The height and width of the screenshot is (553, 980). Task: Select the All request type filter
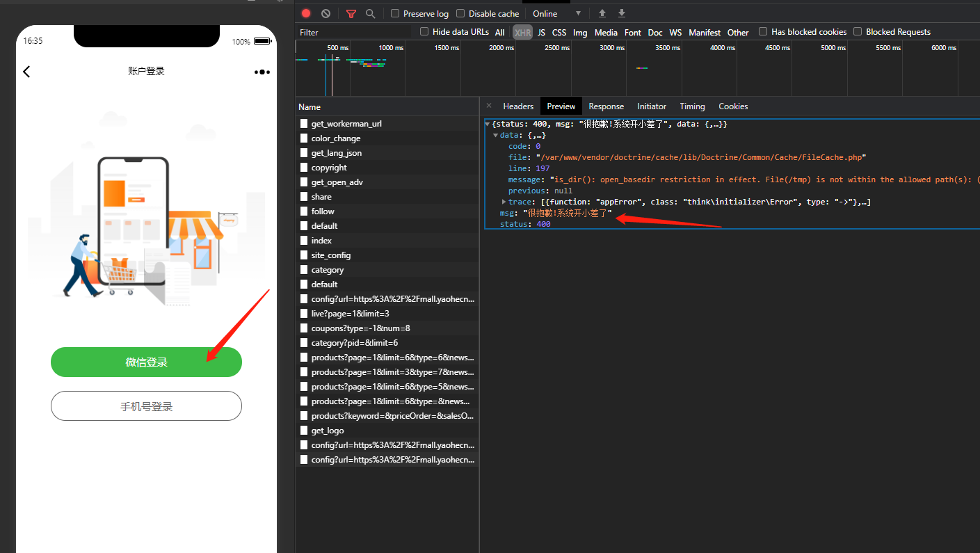point(500,32)
